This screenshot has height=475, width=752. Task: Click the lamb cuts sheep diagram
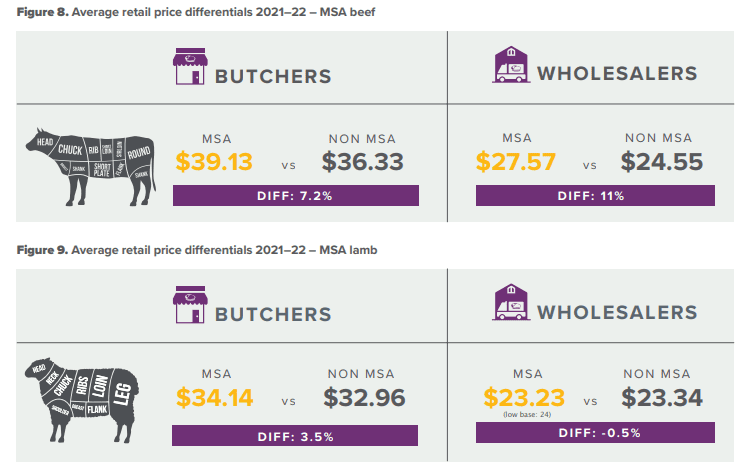coord(82,400)
